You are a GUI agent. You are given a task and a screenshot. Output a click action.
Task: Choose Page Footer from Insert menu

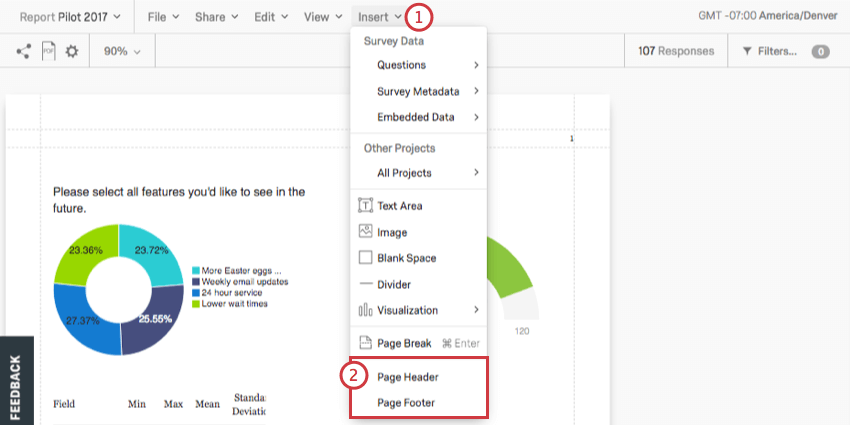click(x=406, y=403)
